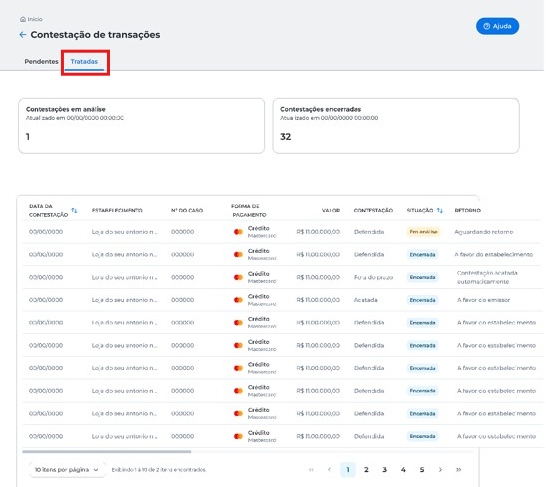Select page 3 in pagination
546x487 pixels.
[x=384, y=470]
